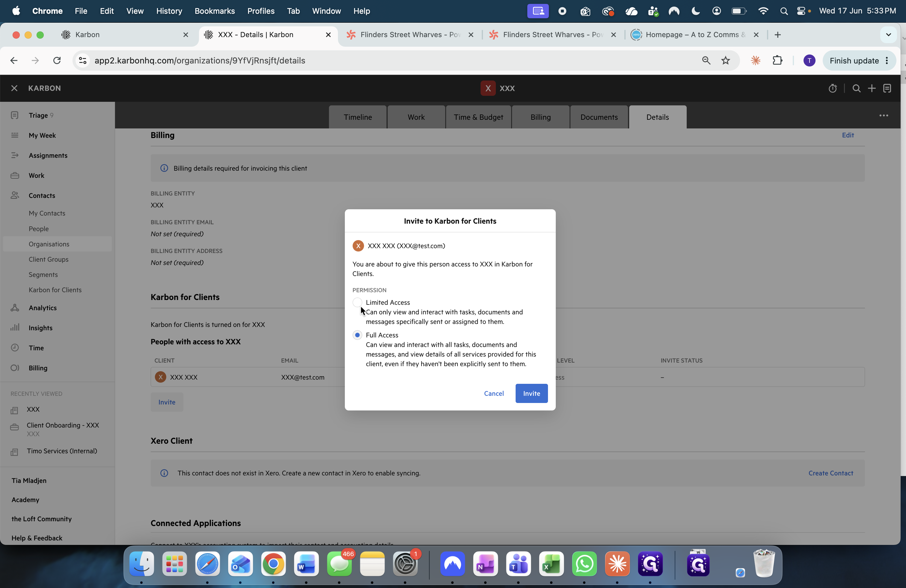Click Create Contact link for Xero
The height and width of the screenshot is (588, 906).
830,473
